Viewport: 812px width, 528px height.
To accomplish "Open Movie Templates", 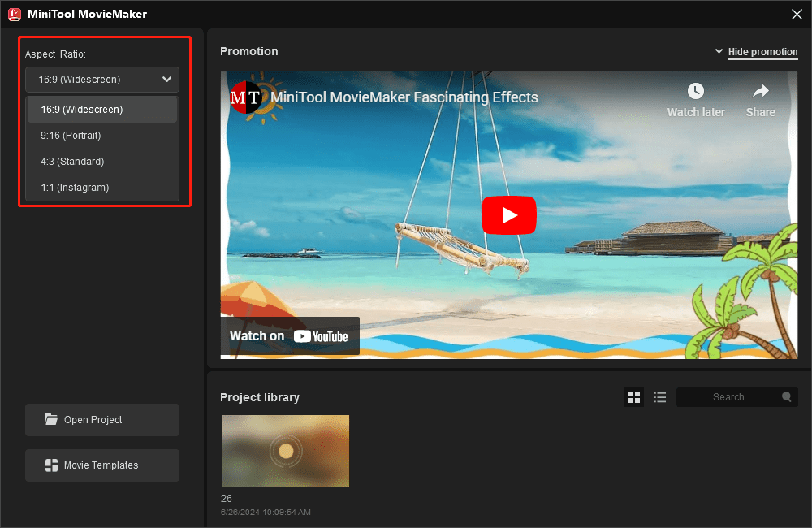I will (101, 465).
